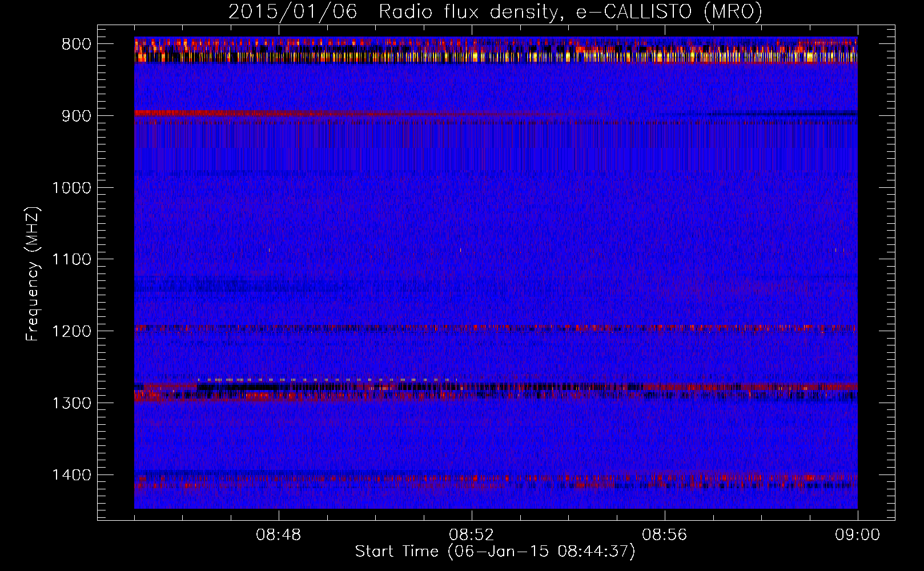Click the 08:56 time tick label
Viewport: 924px width, 571px height.
click(x=665, y=535)
